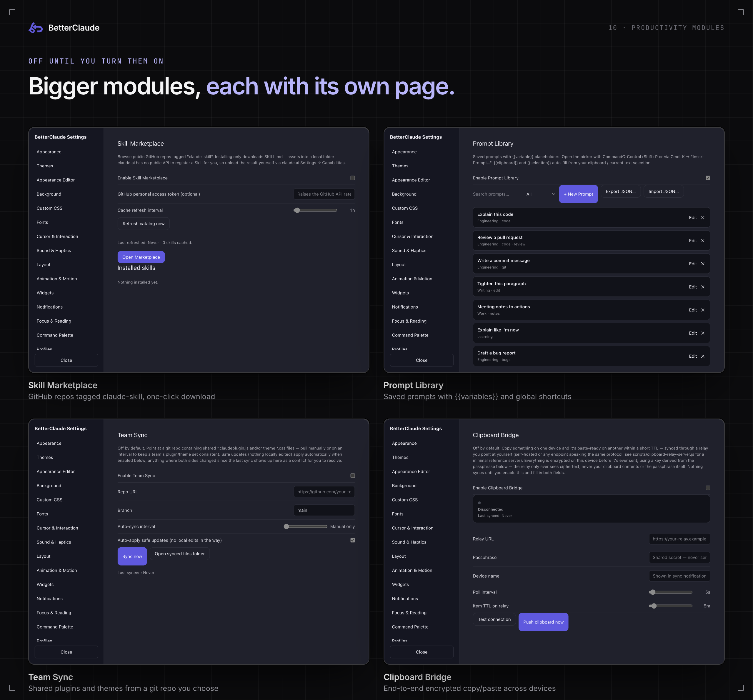Check Enable Clipboard Bridge
This screenshot has width=753, height=700.
708,488
